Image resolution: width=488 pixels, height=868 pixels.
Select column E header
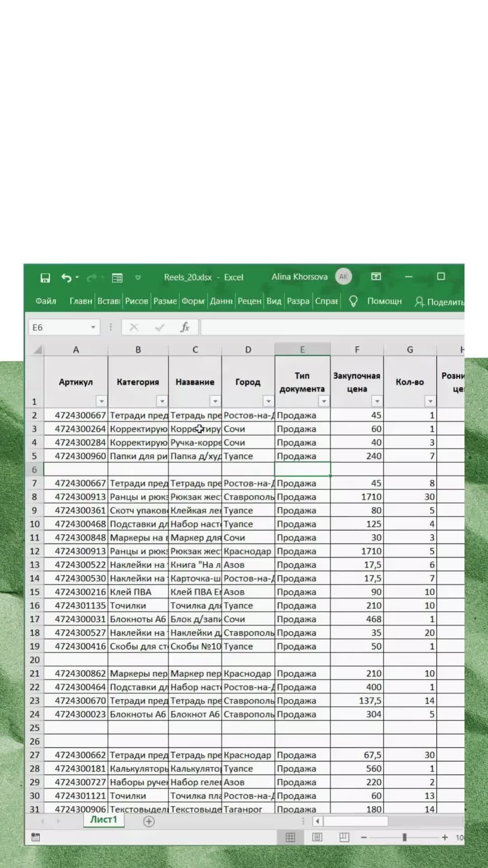tap(302, 349)
